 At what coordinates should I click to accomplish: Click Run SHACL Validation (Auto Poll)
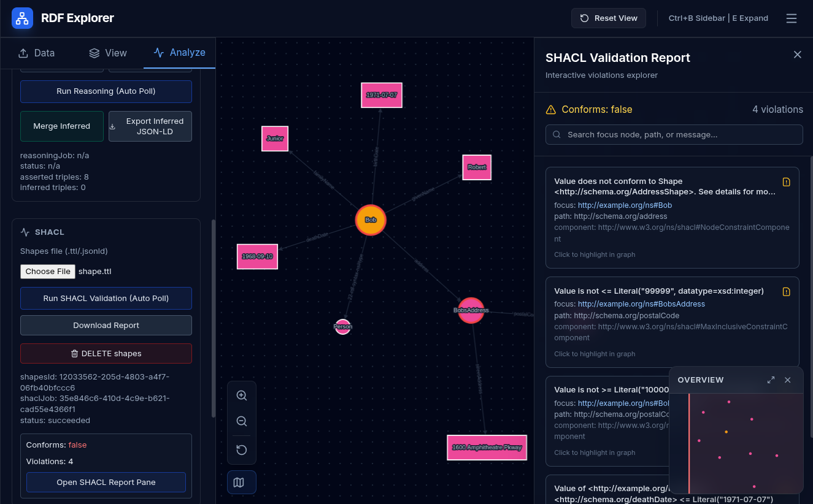(106, 299)
